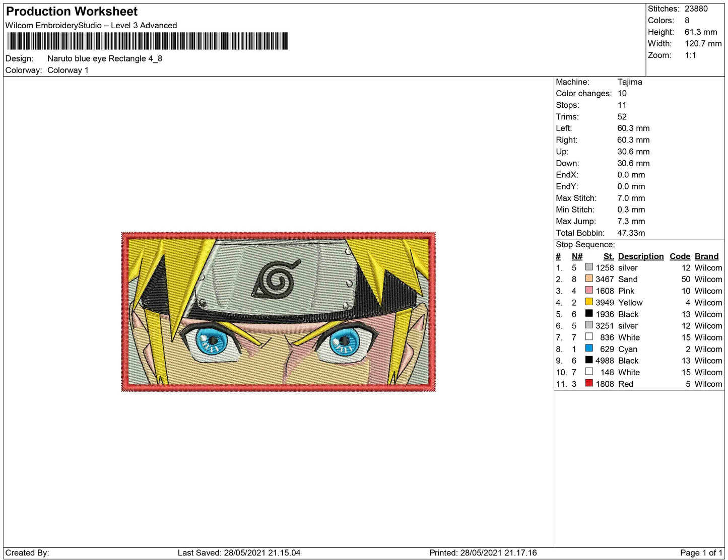Select the Zoom value "1:1"
The width and height of the screenshot is (728, 560).
pos(690,55)
